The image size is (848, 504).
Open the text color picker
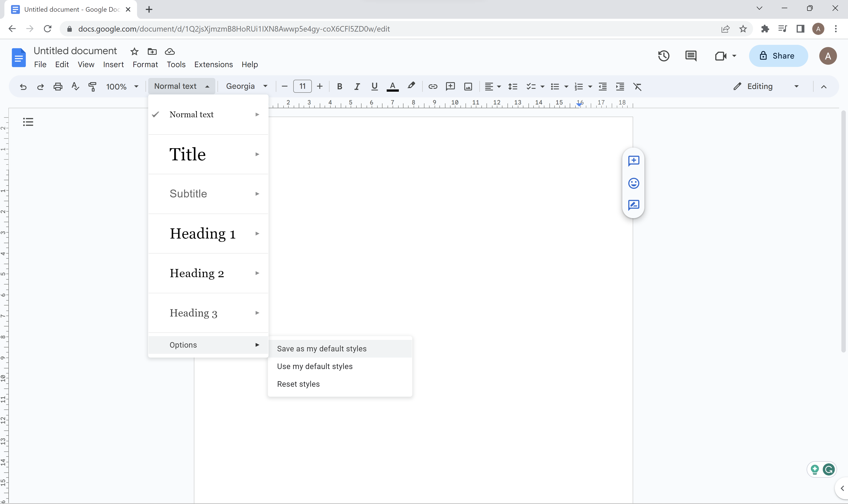pyautogui.click(x=392, y=87)
